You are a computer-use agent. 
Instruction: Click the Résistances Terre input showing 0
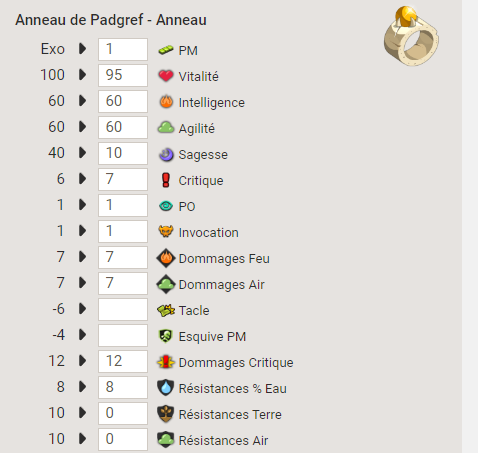(x=123, y=413)
